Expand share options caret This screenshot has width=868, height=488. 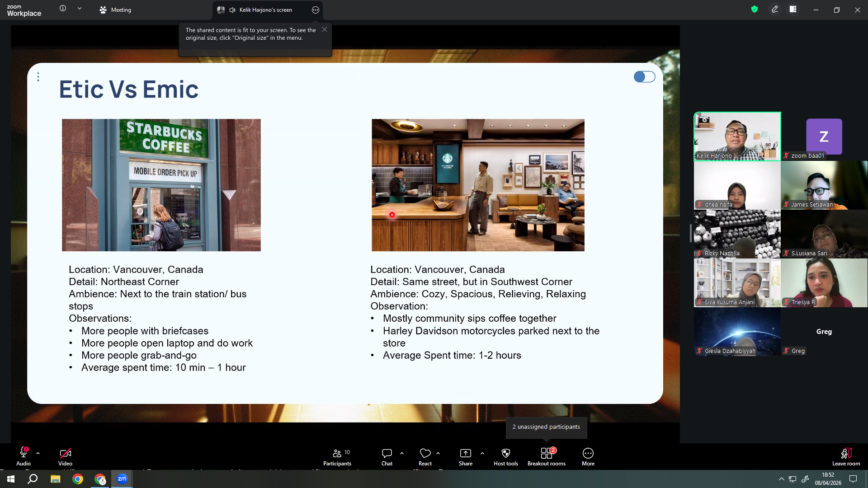point(482,453)
